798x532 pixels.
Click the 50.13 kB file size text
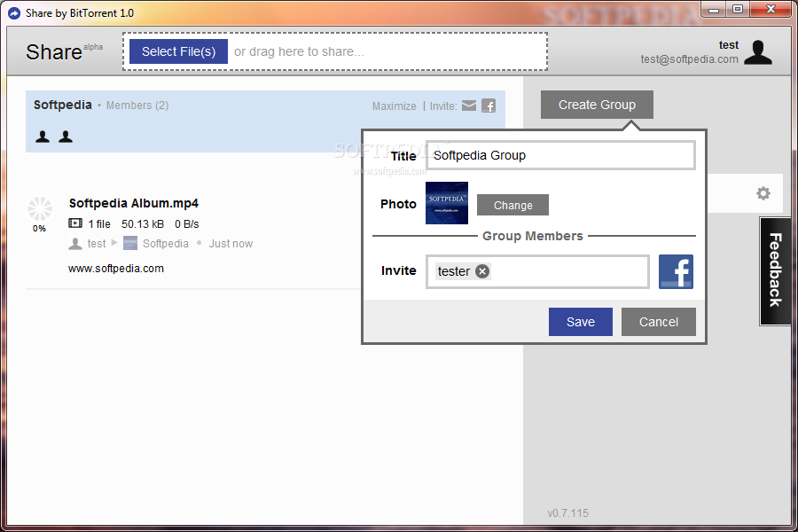(x=143, y=224)
